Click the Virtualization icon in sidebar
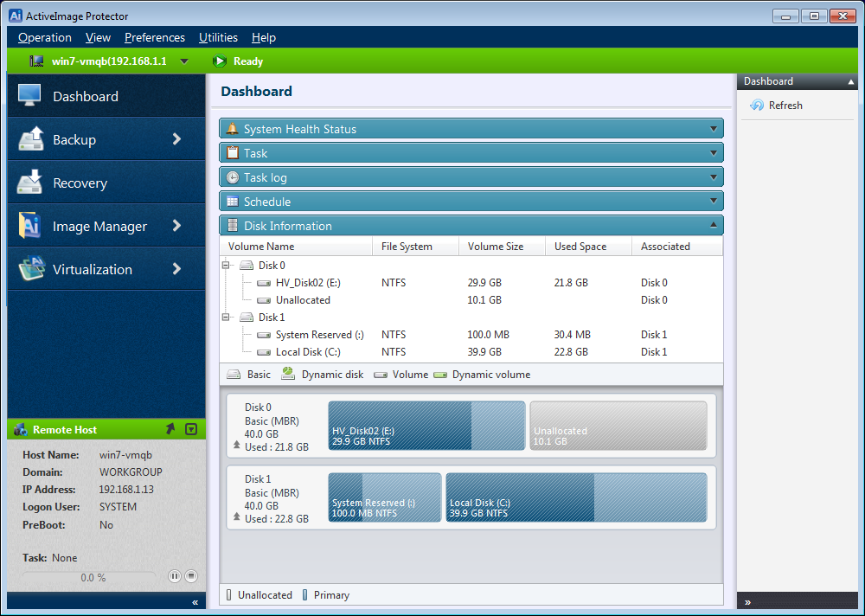 pos(30,269)
